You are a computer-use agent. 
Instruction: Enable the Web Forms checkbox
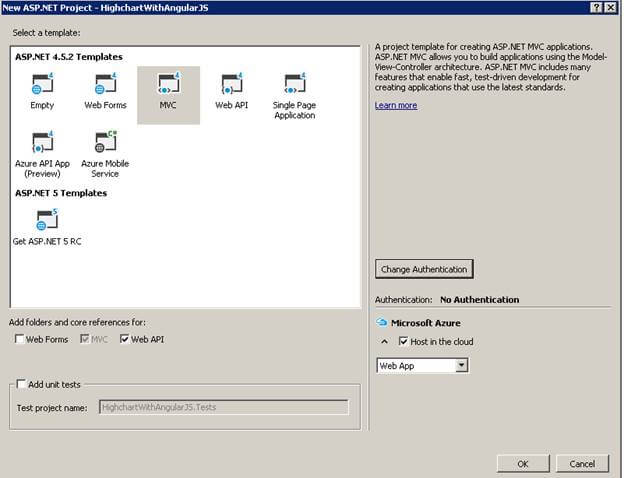click(x=19, y=339)
